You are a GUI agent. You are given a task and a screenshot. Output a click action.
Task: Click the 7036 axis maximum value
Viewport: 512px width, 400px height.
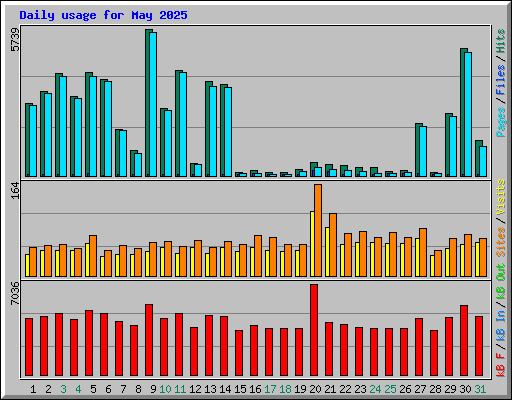click(15, 293)
